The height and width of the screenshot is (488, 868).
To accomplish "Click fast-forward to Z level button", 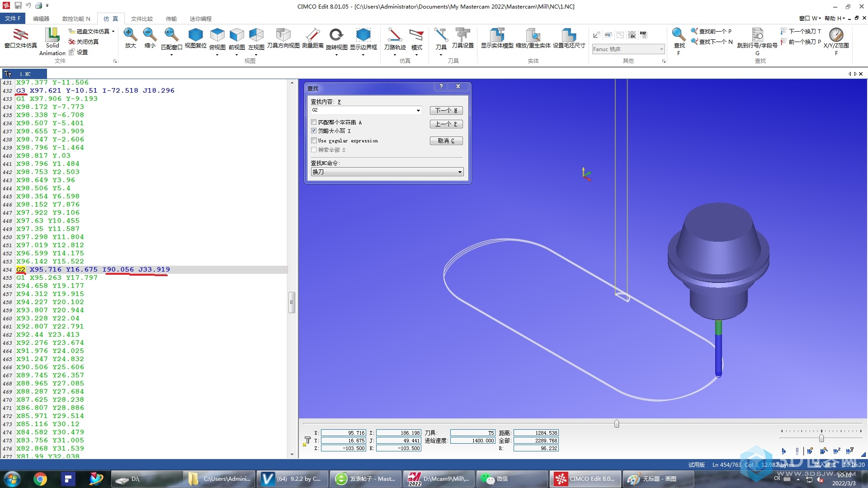I will click(837, 451).
